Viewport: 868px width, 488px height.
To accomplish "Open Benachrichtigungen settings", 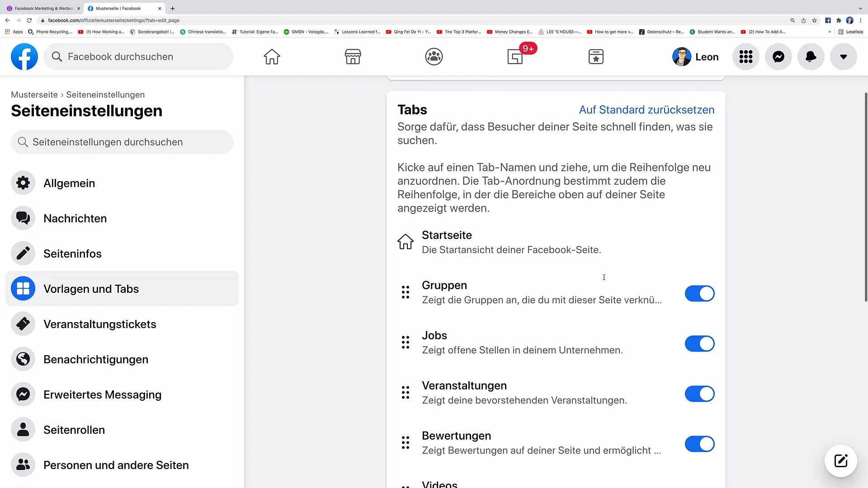I will click(122, 359).
